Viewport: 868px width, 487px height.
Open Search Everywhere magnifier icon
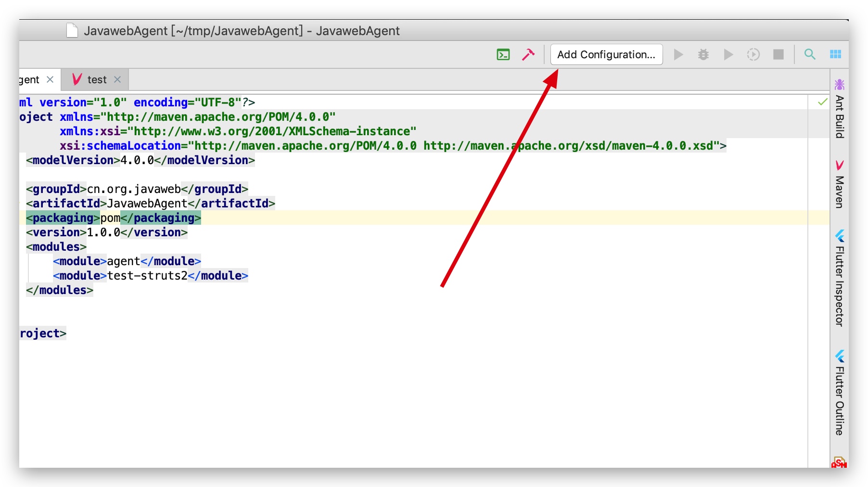(810, 54)
